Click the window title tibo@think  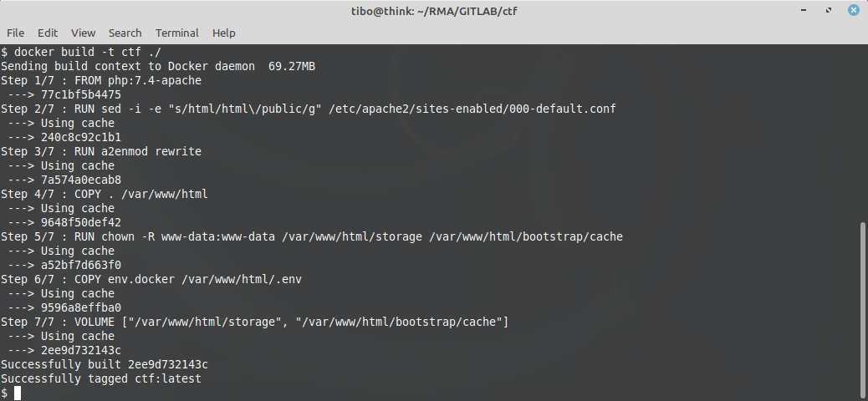tap(434, 11)
